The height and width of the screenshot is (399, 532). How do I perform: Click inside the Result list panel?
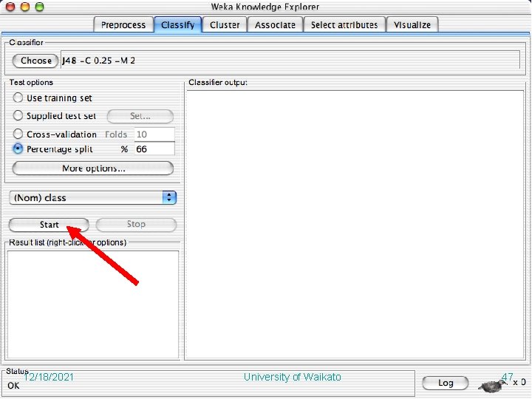pyautogui.click(x=93, y=304)
